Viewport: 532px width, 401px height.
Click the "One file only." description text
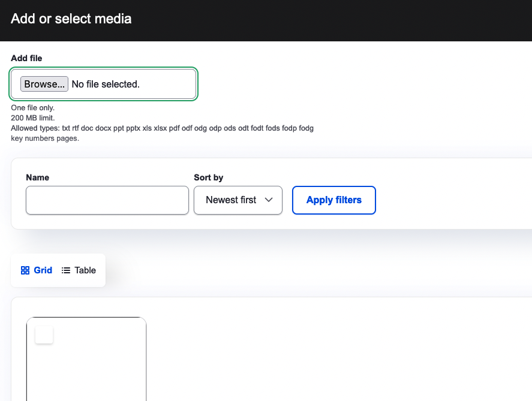pos(33,108)
